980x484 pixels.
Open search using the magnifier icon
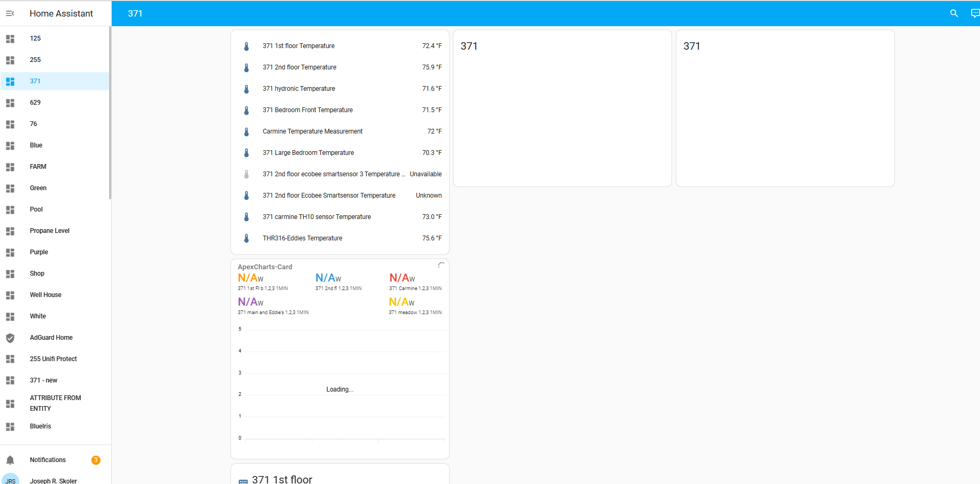click(954, 13)
